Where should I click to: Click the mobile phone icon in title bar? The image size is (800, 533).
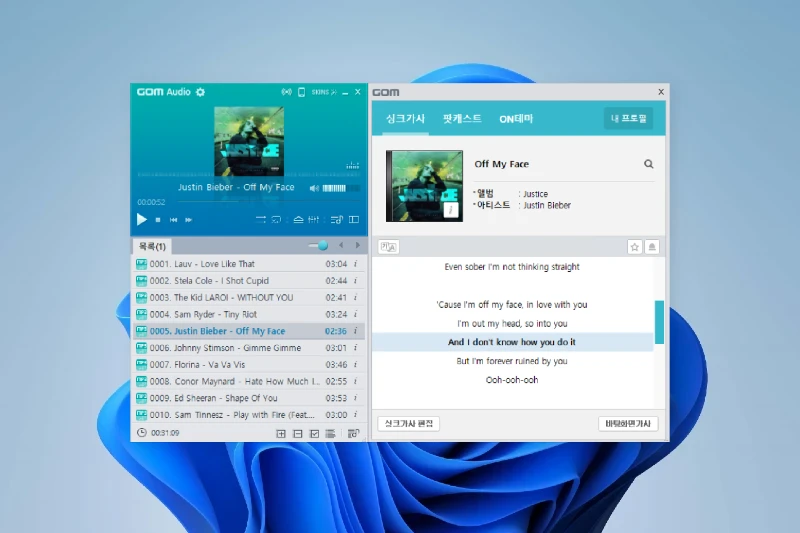pos(302,92)
